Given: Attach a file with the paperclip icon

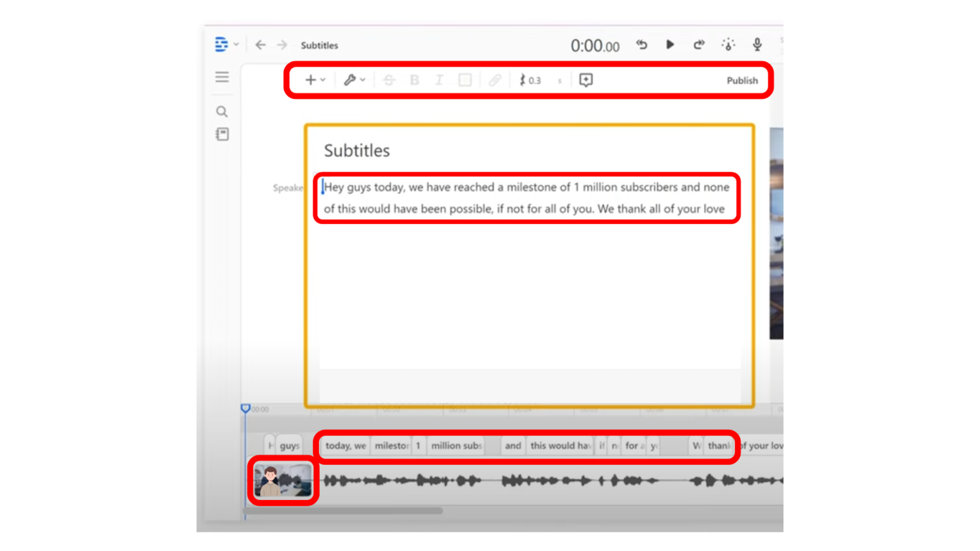Looking at the screenshot, I should tap(495, 80).
